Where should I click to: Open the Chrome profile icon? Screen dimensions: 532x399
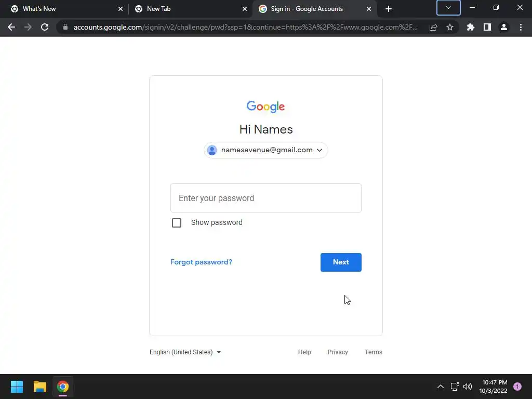point(504,27)
